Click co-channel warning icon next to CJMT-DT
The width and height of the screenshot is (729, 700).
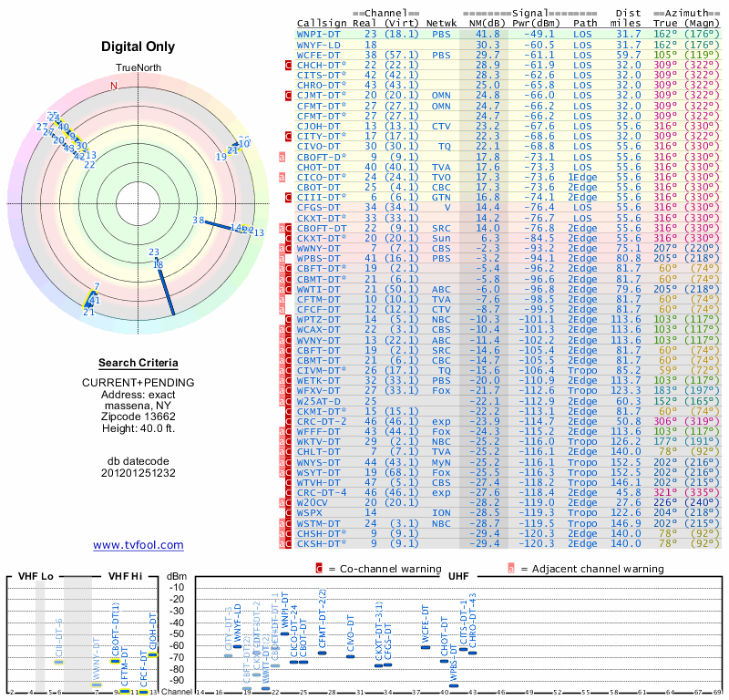pyautogui.click(x=289, y=96)
